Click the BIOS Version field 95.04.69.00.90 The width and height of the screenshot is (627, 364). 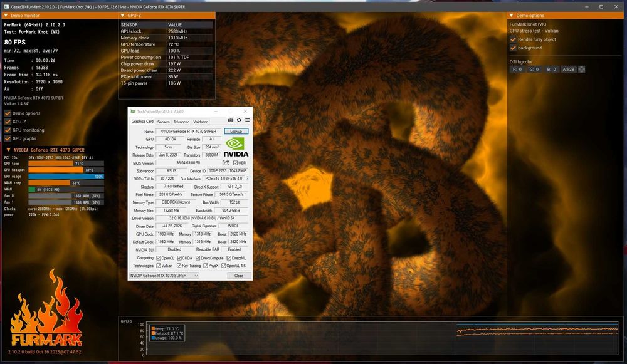[x=188, y=163]
